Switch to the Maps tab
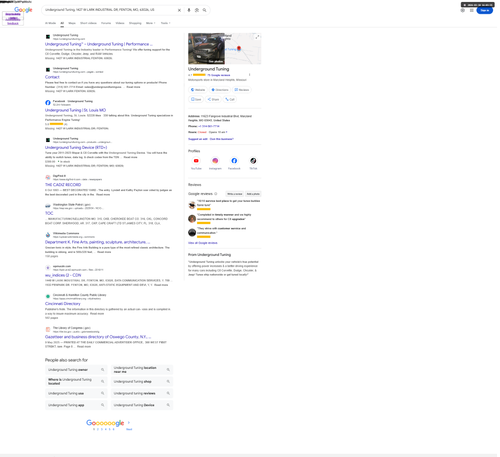Screen dimensions: 500x457 pos(72,23)
